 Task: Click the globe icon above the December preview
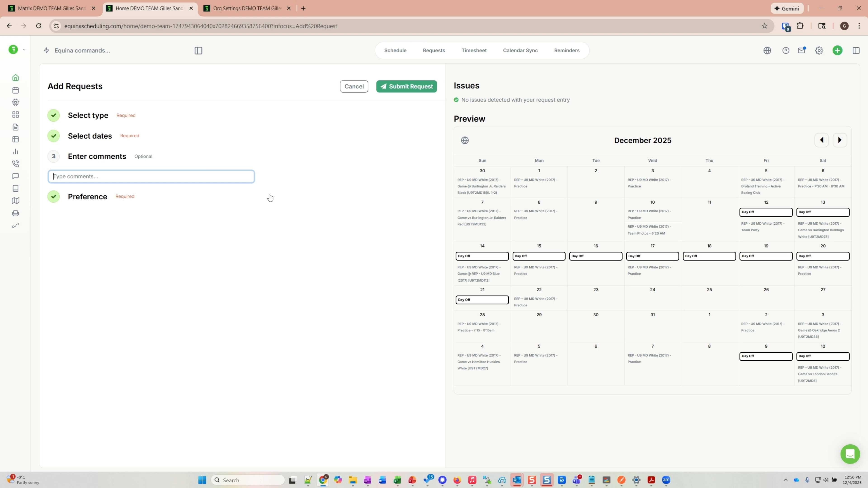pyautogui.click(x=465, y=140)
